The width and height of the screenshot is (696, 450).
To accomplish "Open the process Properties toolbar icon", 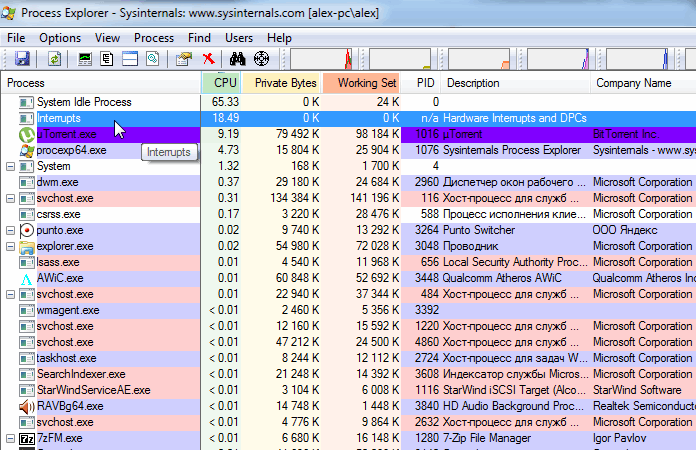I will pos(183,59).
